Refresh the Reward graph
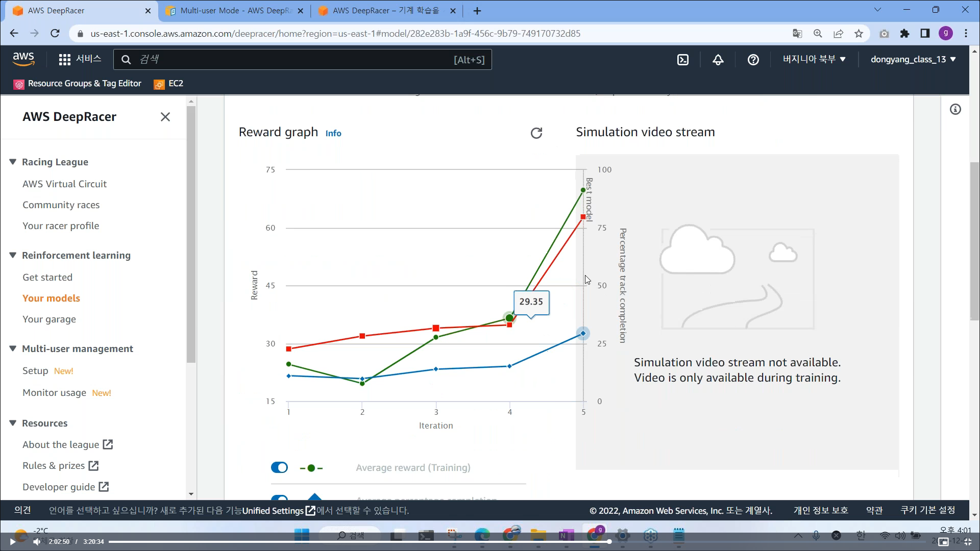 coord(536,133)
